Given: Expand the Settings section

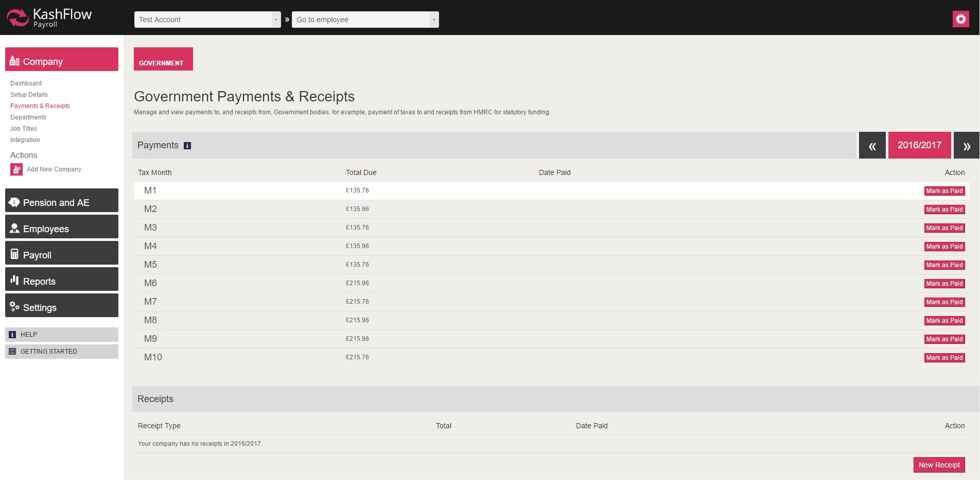Looking at the screenshot, I should pyautogui.click(x=62, y=305).
